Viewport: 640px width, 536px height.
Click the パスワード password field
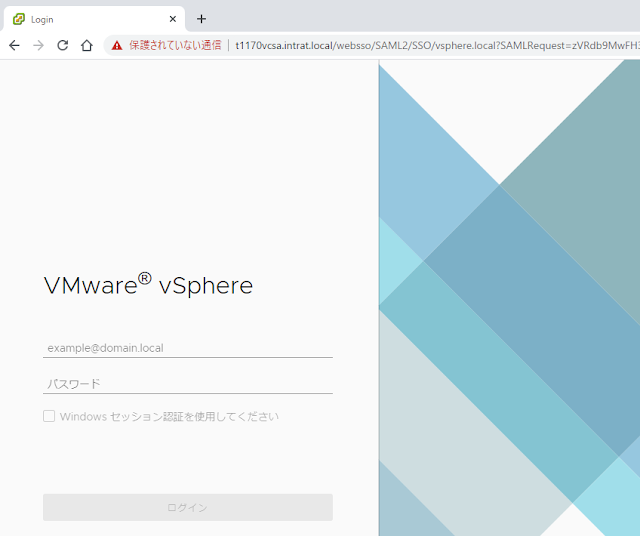[188, 384]
